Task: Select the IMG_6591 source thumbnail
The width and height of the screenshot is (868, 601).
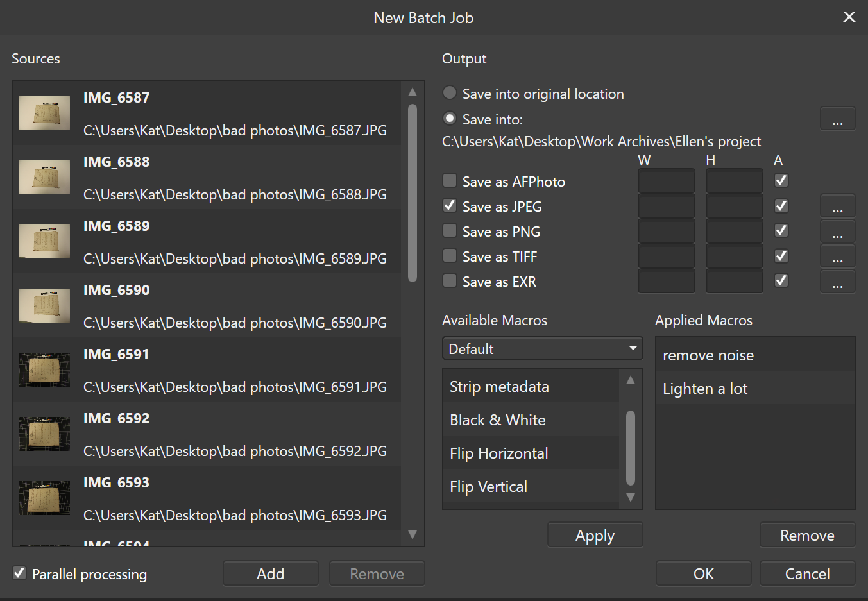Action: coord(44,370)
